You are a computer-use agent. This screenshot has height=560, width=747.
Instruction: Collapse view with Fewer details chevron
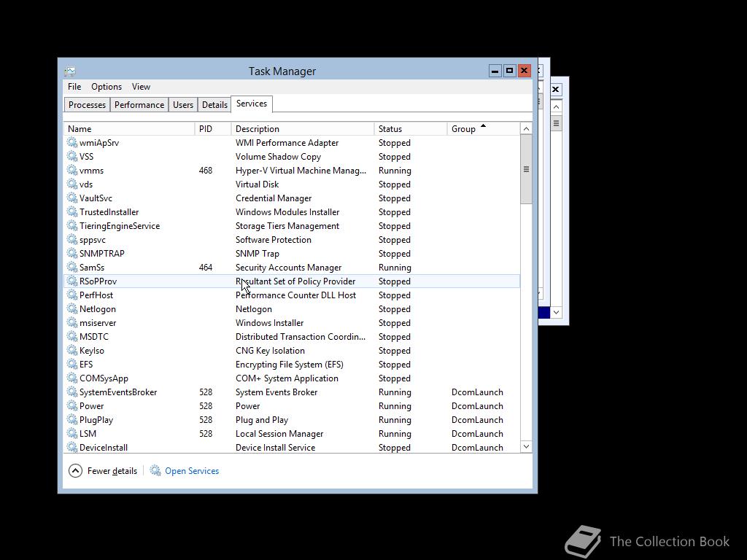tap(75, 470)
